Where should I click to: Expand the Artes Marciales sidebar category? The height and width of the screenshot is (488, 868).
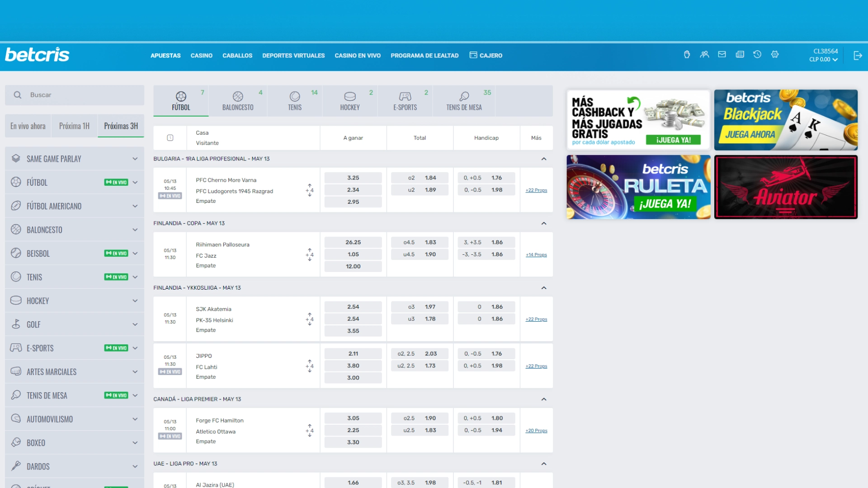(x=135, y=371)
